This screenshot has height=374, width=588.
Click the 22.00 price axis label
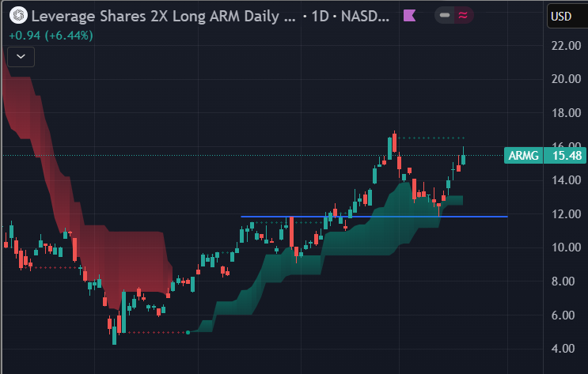pos(566,45)
